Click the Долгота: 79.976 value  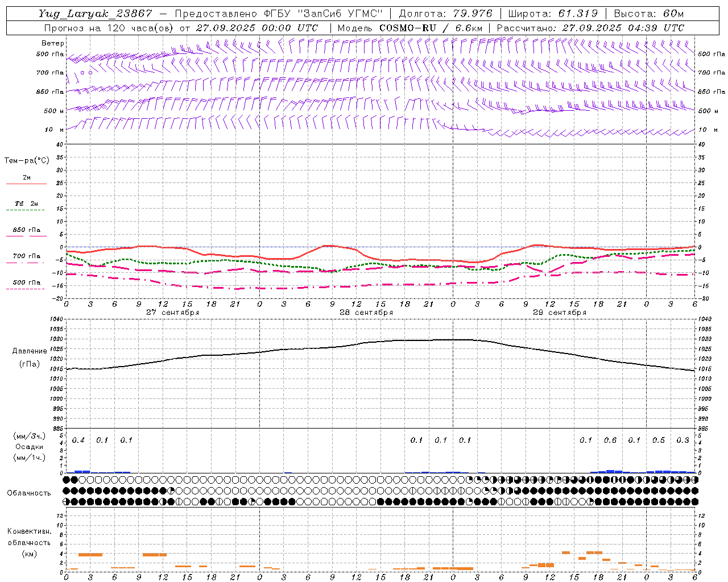[446, 14]
